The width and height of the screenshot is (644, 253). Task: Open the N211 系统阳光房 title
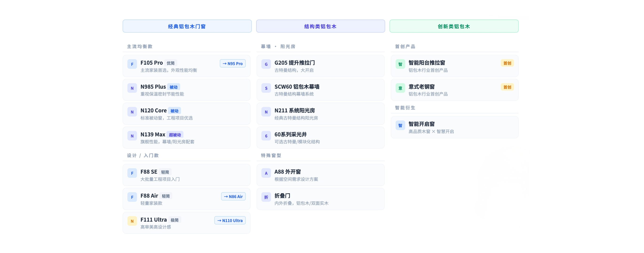point(294,111)
